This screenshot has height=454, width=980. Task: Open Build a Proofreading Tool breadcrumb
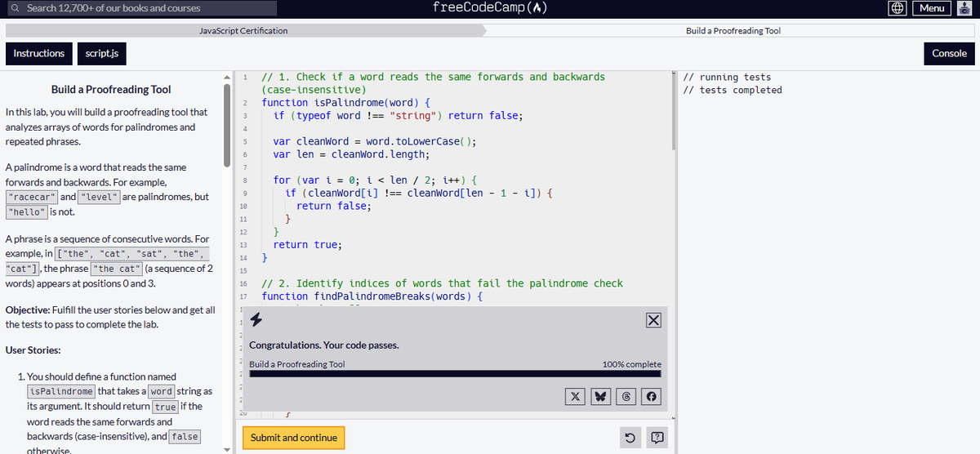[733, 30]
